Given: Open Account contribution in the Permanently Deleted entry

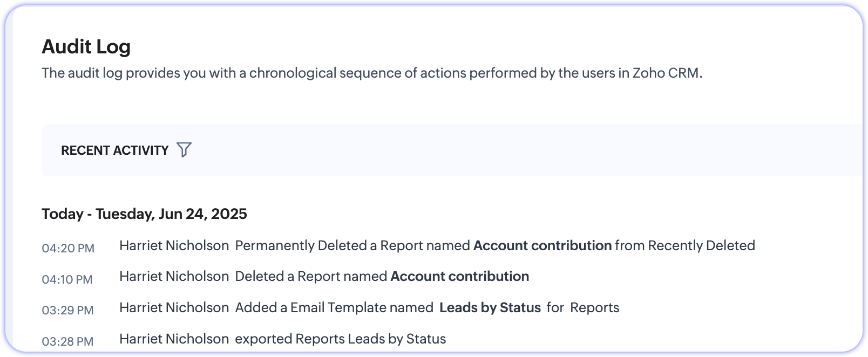Looking at the screenshot, I should (542, 246).
